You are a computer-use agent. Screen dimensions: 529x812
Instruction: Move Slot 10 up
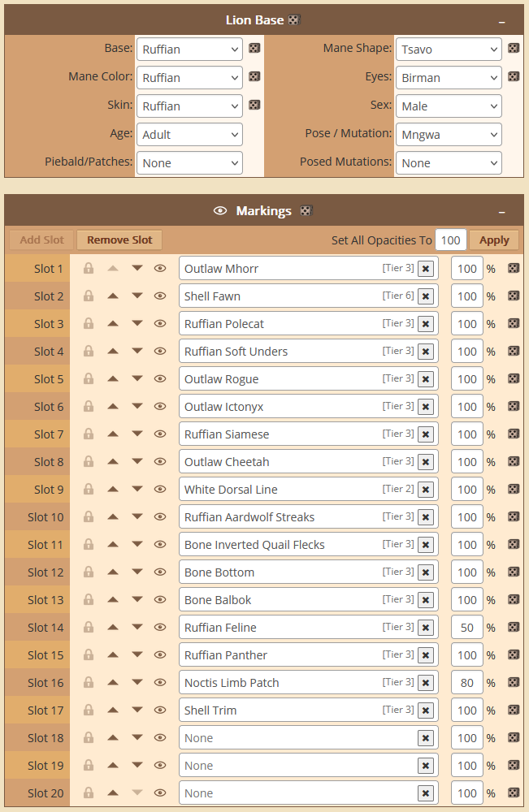tap(113, 516)
